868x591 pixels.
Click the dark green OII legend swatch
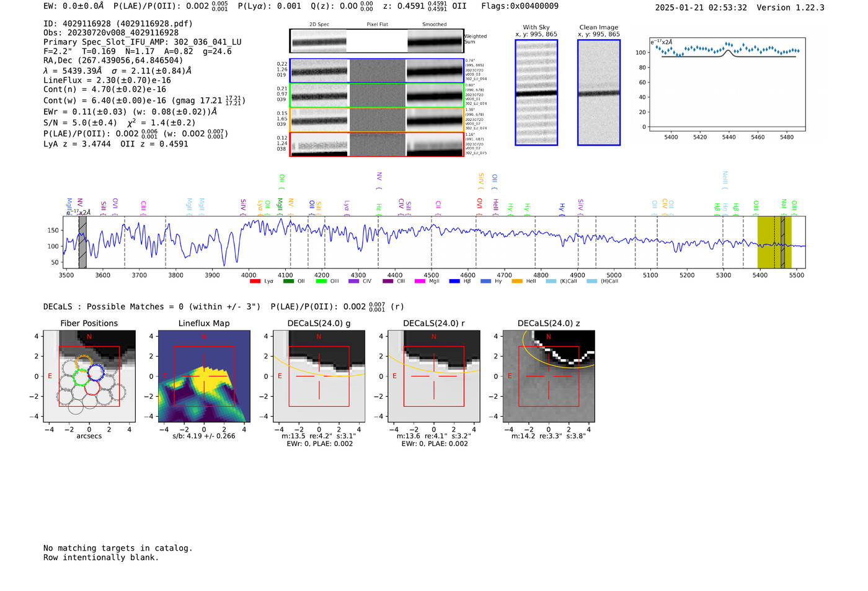(288, 282)
